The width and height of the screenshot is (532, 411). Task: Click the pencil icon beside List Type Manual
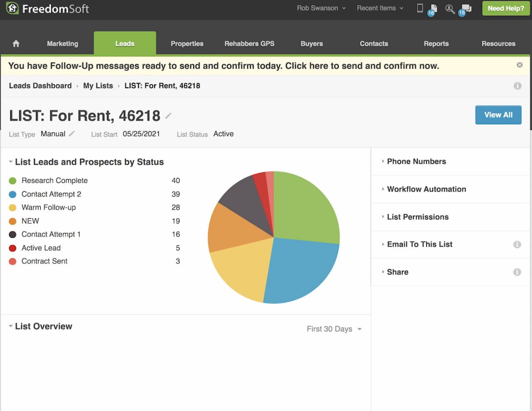click(71, 133)
